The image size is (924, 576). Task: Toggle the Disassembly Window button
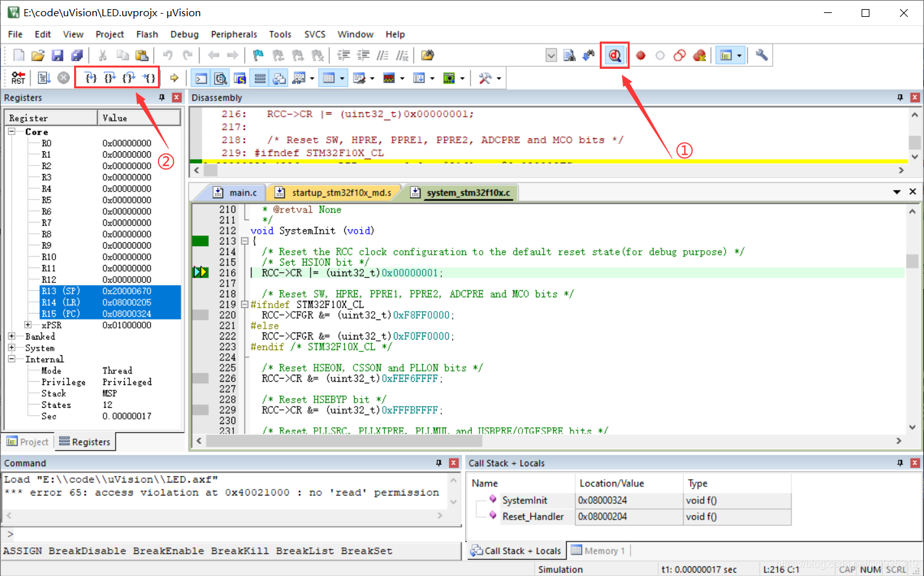click(221, 79)
